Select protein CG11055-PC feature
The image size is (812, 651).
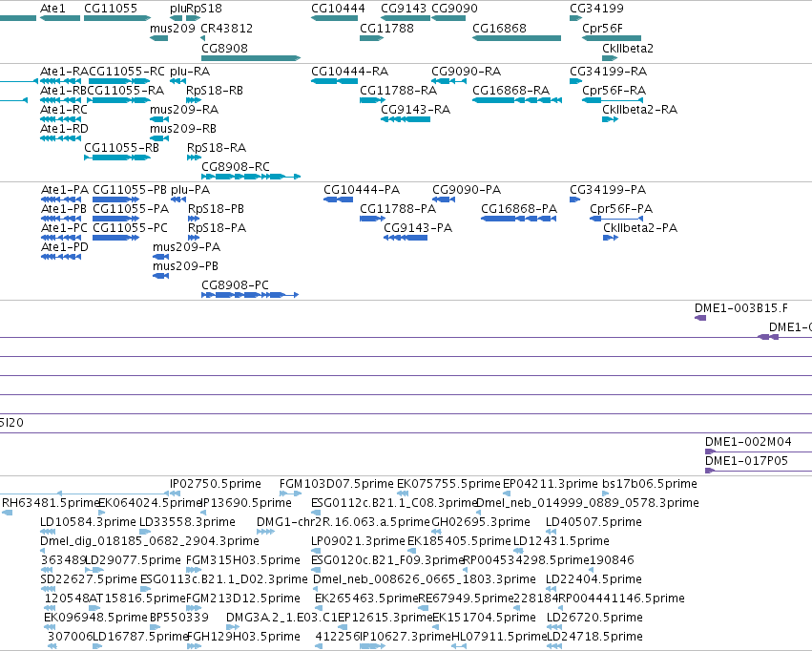pos(116,239)
